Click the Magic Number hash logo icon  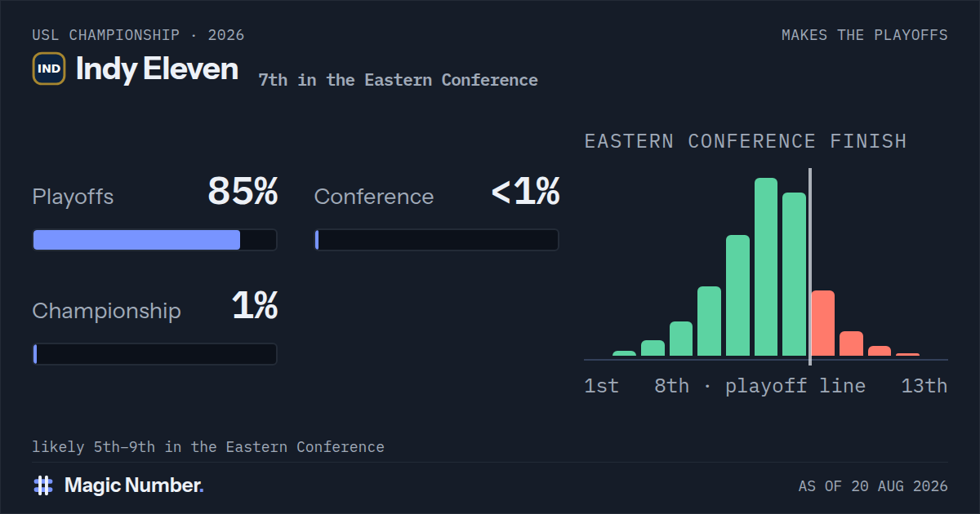[x=43, y=485]
